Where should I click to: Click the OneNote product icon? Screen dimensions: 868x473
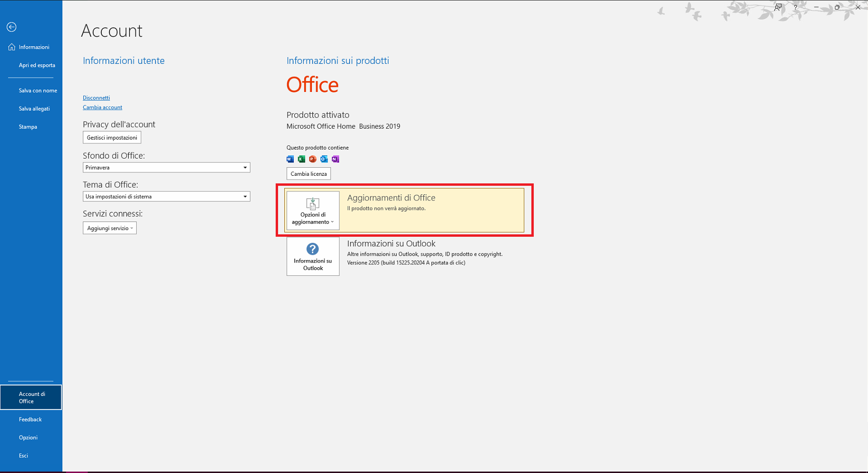click(336, 159)
